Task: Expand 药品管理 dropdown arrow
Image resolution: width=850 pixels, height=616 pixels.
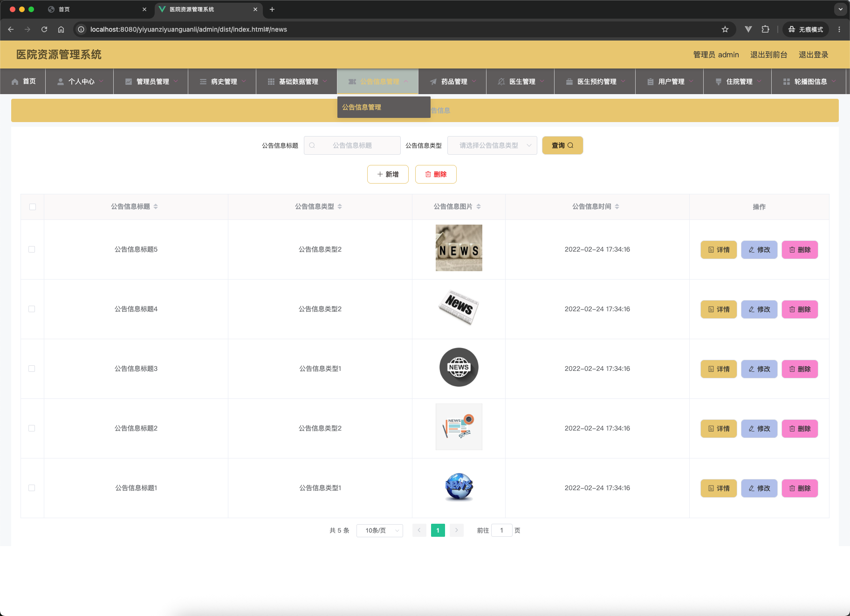Action: pos(474,81)
